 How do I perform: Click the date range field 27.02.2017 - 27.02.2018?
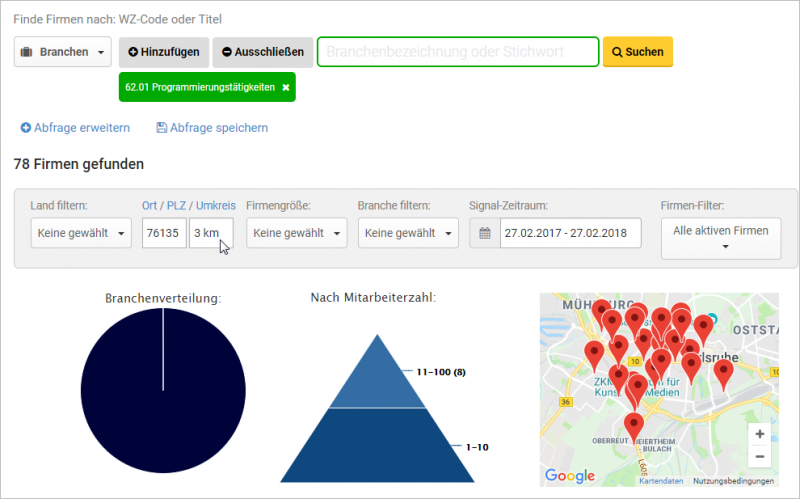click(x=571, y=233)
